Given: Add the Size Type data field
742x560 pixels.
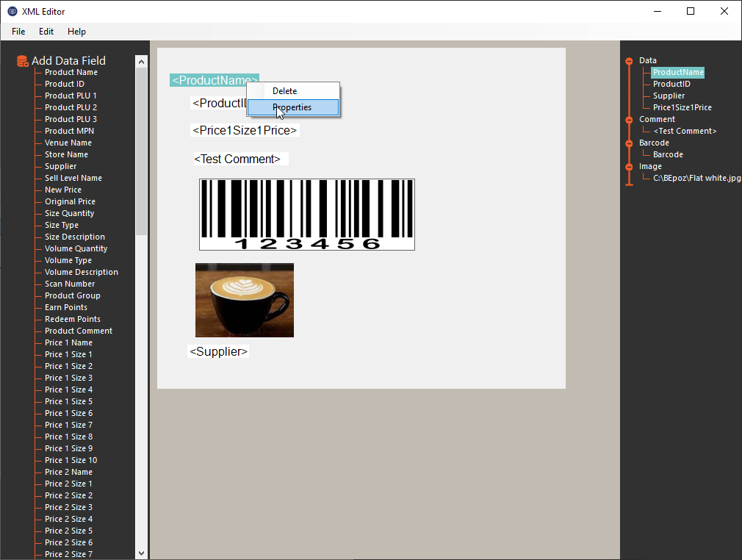Looking at the screenshot, I should coord(62,226).
